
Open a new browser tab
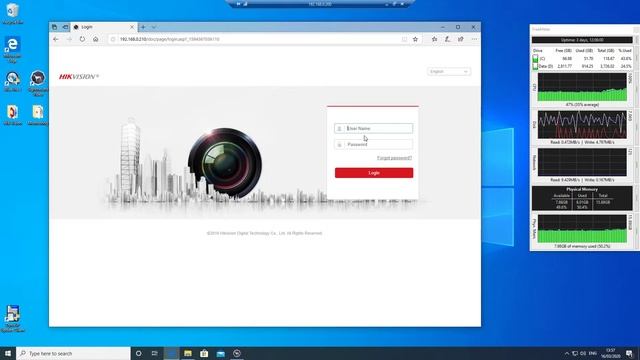tap(143, 27)
